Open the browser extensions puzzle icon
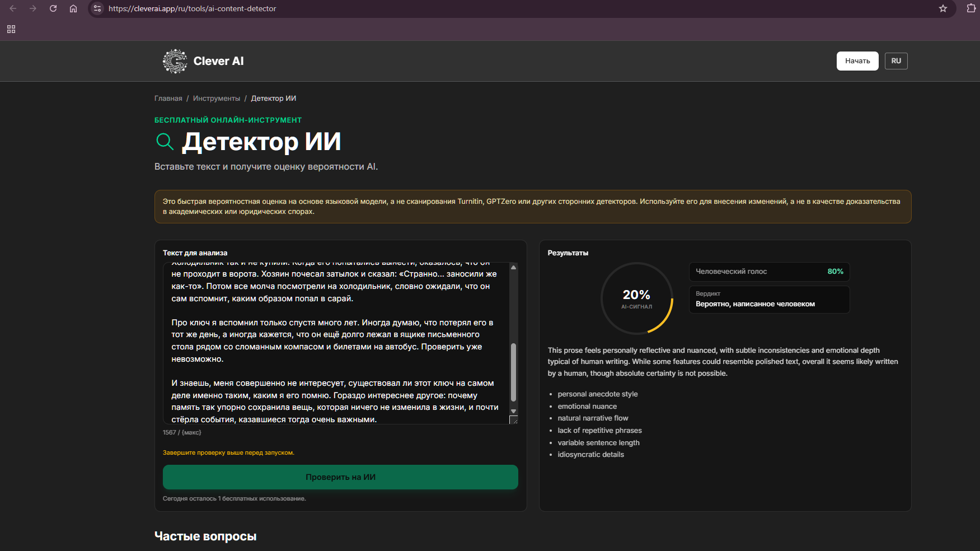Viewport: 980px width, 551px height. pyautogui.click(x=971, y=8)
